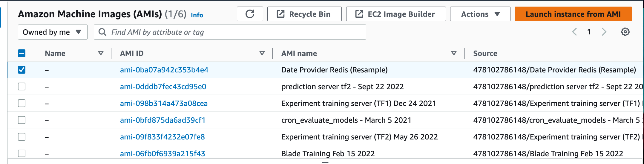The image size is (644, 164).
Task: Open Recycle Bin in new tab
Action: click(x=304, y=14)
